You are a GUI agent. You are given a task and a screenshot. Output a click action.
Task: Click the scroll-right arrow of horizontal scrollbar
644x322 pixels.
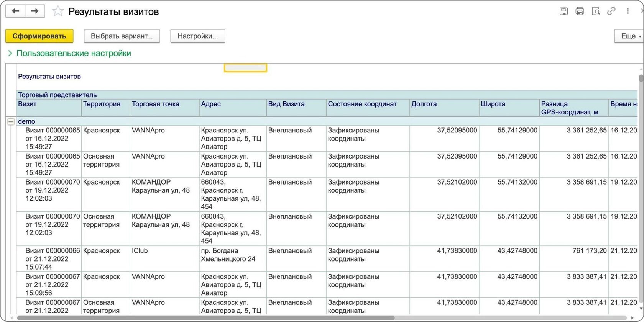click(x=632, y=318)
